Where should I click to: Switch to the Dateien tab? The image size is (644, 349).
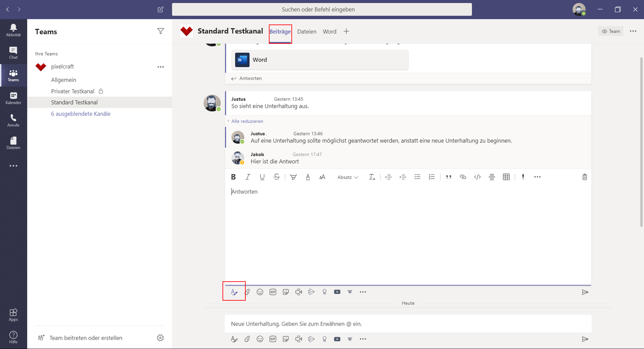click(307, 32)
